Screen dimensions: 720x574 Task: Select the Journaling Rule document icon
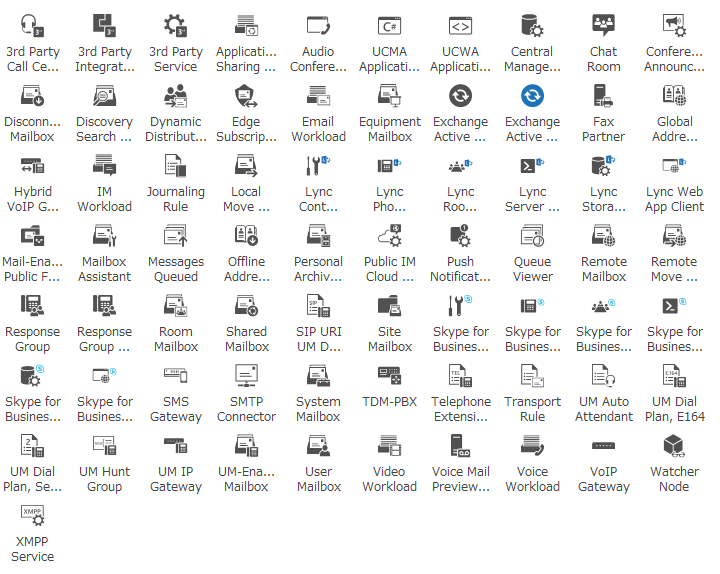click(175, 166)
